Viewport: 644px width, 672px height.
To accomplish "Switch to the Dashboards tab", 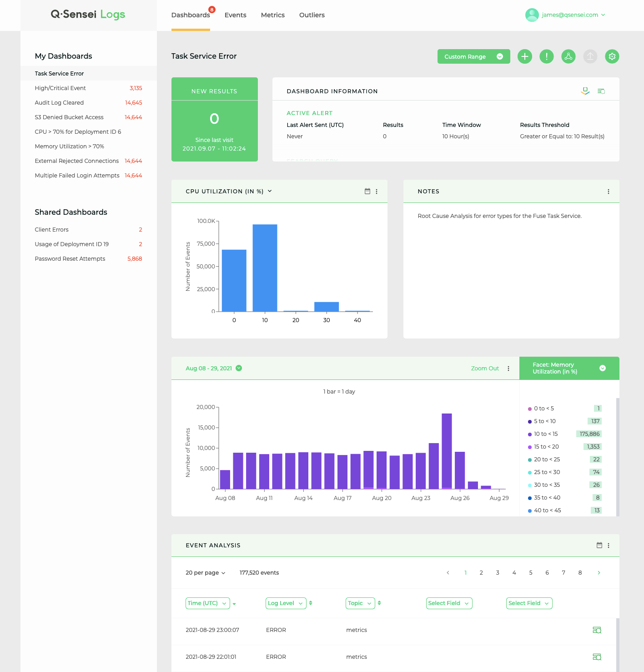I will pyautogui.click(x=191, y=15).
